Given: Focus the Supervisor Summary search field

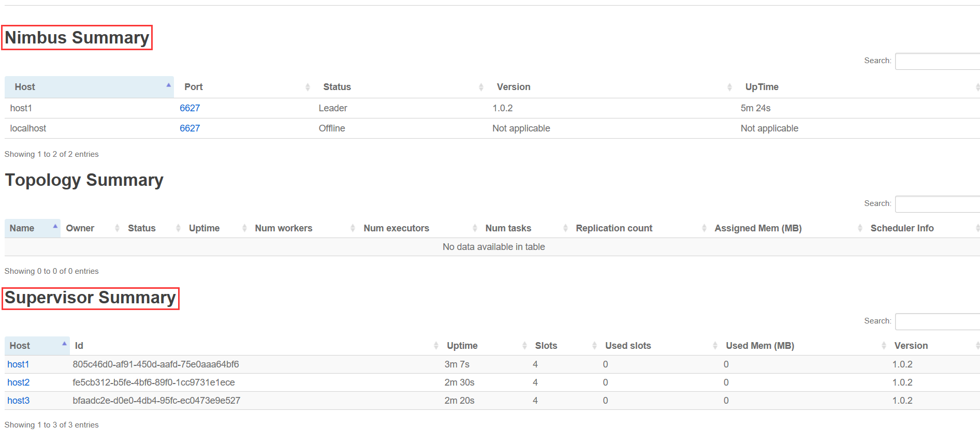Looking at the screenshot, I should point(937,321).
